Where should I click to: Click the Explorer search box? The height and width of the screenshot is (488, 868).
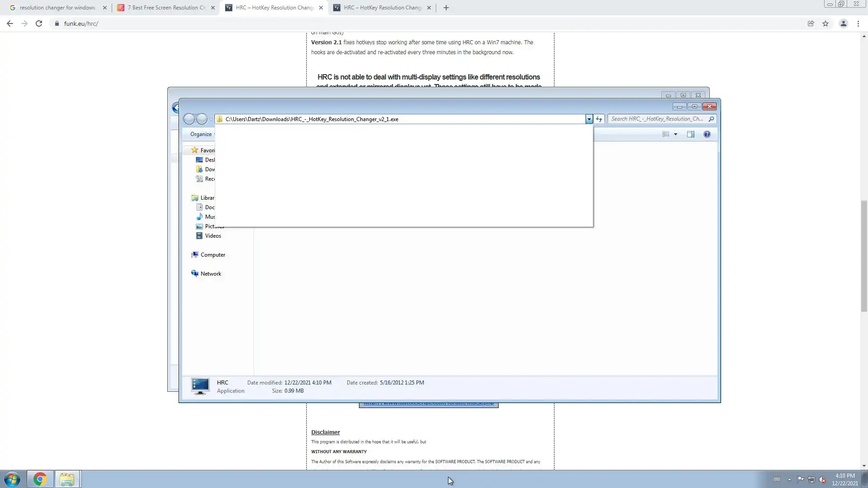click(658, 119)
